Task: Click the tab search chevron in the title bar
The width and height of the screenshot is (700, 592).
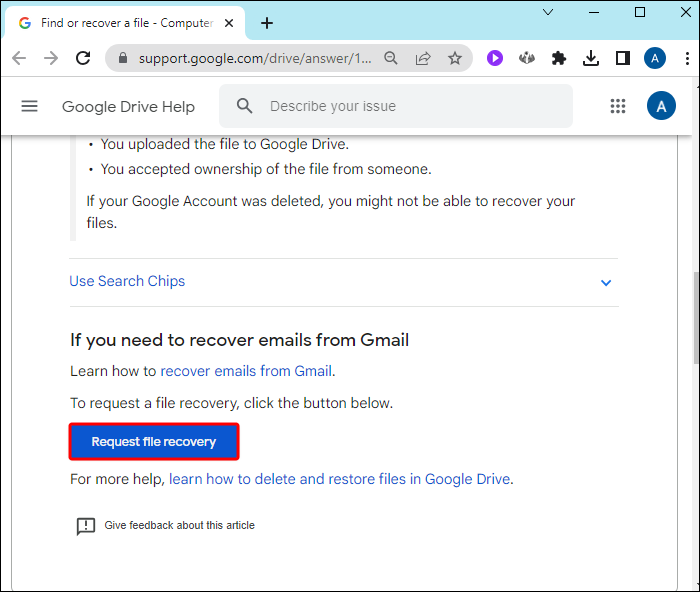Action: click(548, 12)
